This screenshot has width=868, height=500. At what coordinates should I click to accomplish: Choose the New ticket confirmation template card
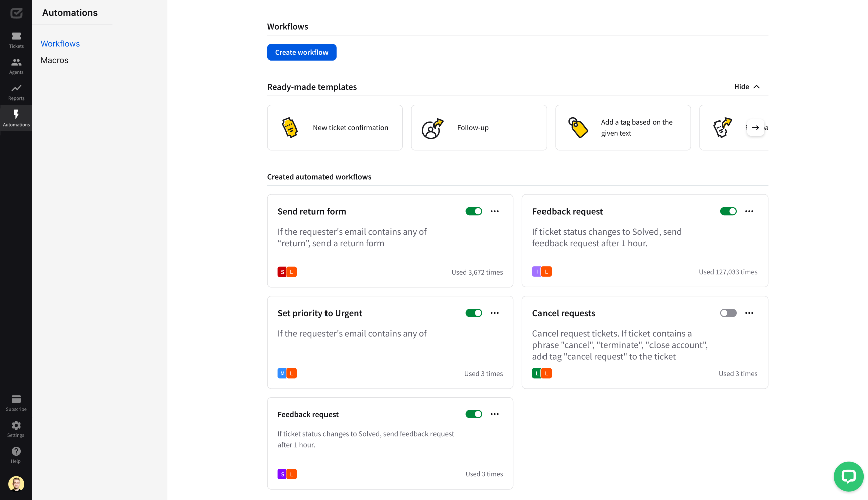coord(335,128)
